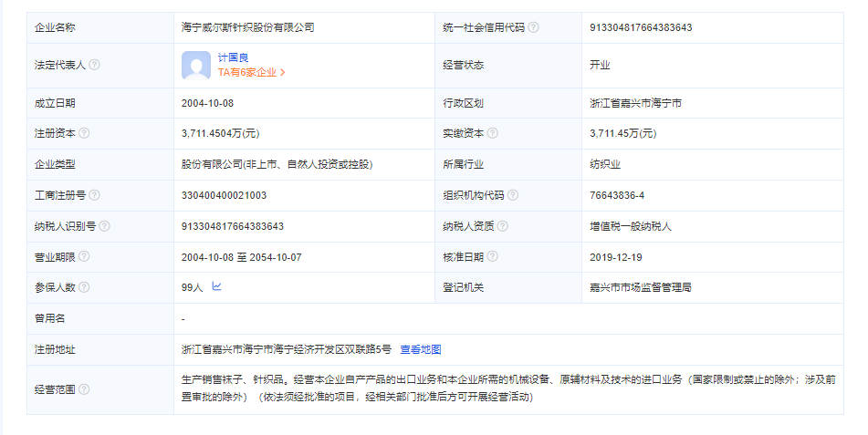
Task: Select address 浙江省嘉兴市海宁市海宁经济开发区双联路5号
Action: coord(287,349)
